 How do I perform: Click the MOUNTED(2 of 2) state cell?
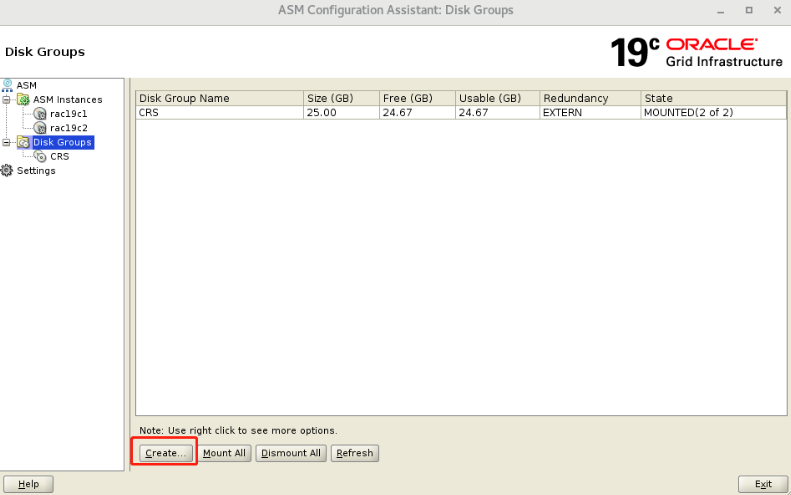click(714, 113)
